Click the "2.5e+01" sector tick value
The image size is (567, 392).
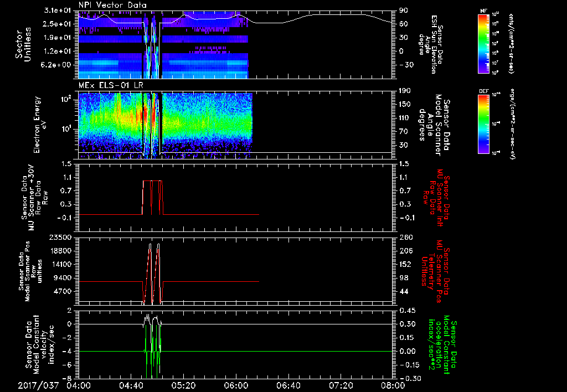point(56,24)
